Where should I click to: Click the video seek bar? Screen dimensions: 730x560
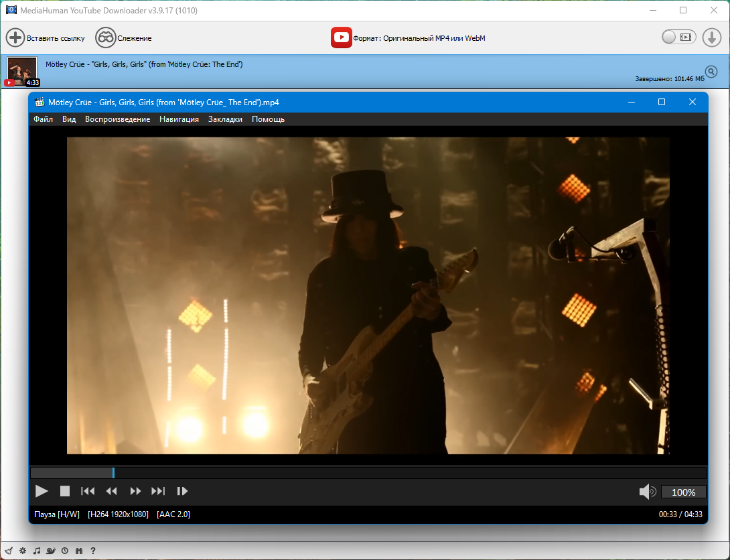click(x=368, y=473)
